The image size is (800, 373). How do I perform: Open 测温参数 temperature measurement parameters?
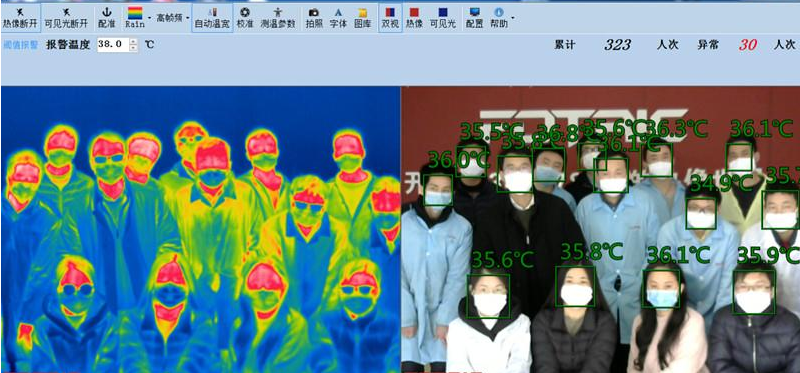pos(278,18)
